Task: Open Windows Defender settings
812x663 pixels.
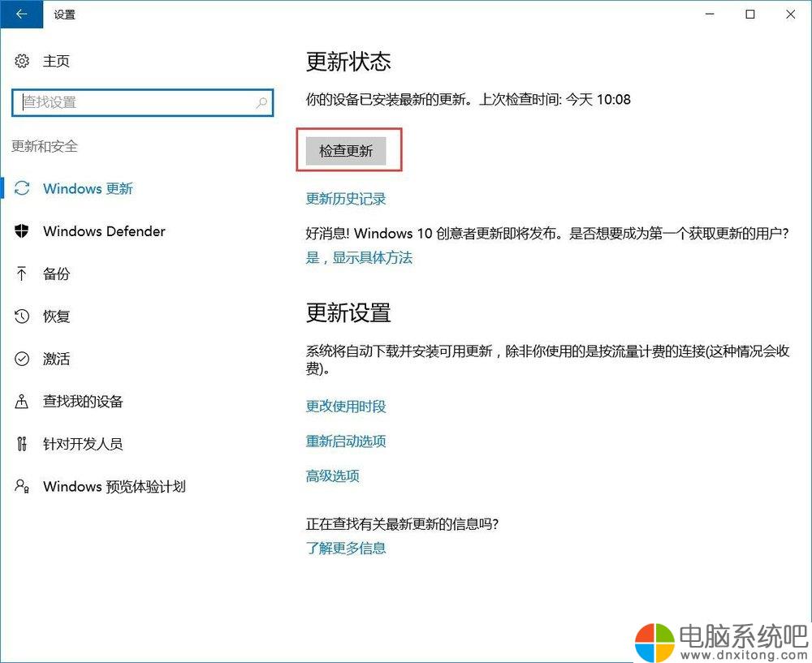Action: pyautogui.click(x=104, y=230)
